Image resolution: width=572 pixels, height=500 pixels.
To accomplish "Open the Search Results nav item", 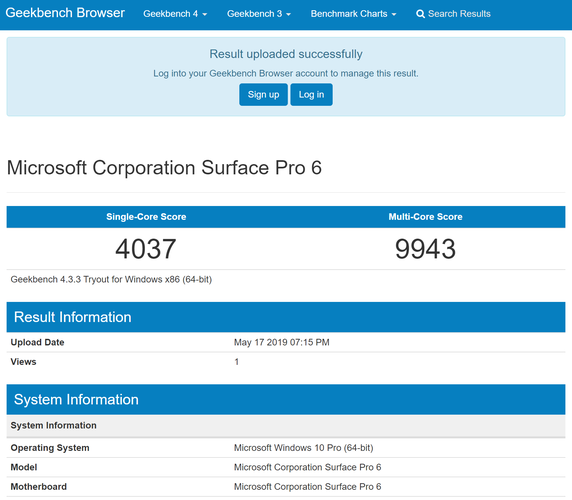I will (x=453, y=14).
